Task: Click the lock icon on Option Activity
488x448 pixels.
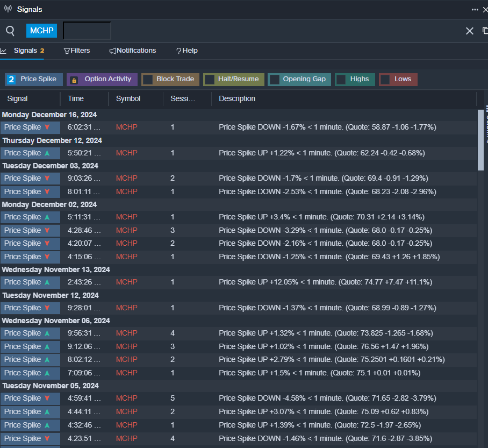Action: [x=74, y=80]
